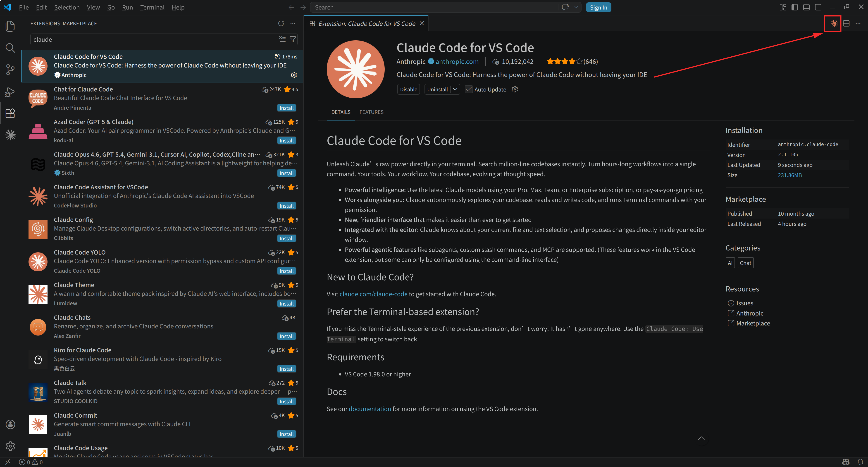Open notifications bell in status bar
This screenshot has width=868, height=467.
pyautogui.click(x=860, y=462)
